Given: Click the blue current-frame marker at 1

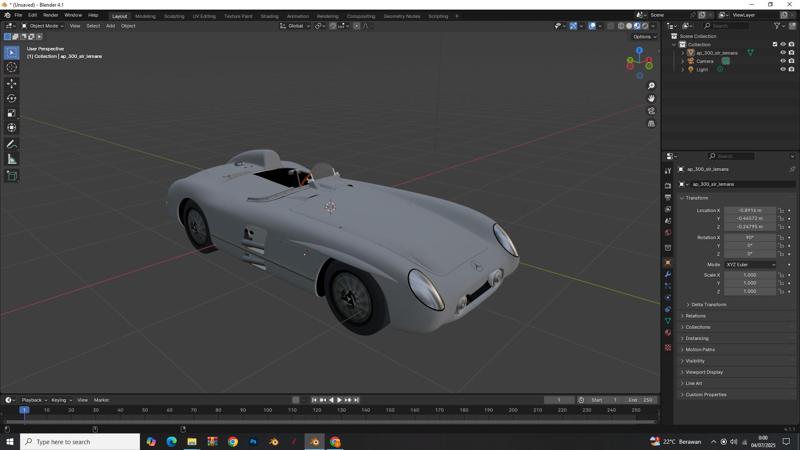Looking at the screenshot, I should coord(24,410).
